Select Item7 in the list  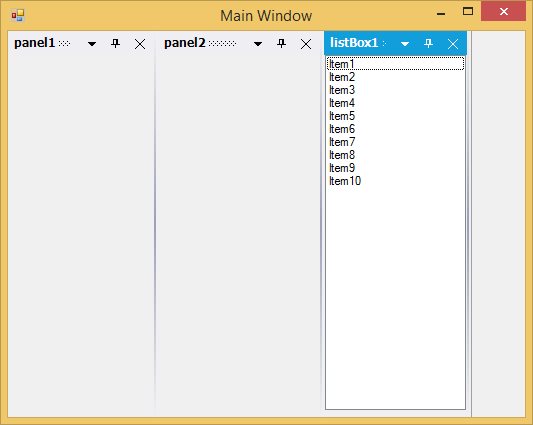tap(395, 142)
